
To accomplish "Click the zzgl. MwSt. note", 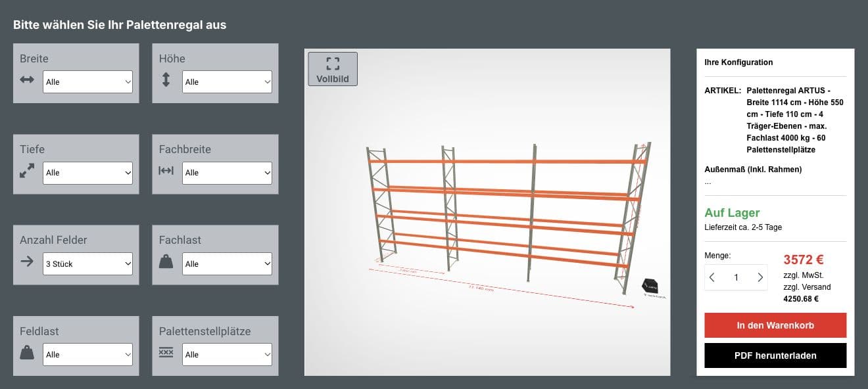I will (804, 275).
